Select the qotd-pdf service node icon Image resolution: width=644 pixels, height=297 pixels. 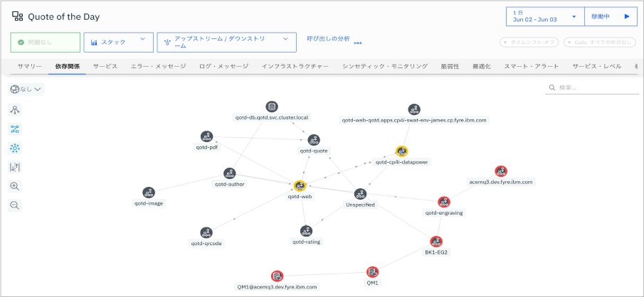coord(206,136)
